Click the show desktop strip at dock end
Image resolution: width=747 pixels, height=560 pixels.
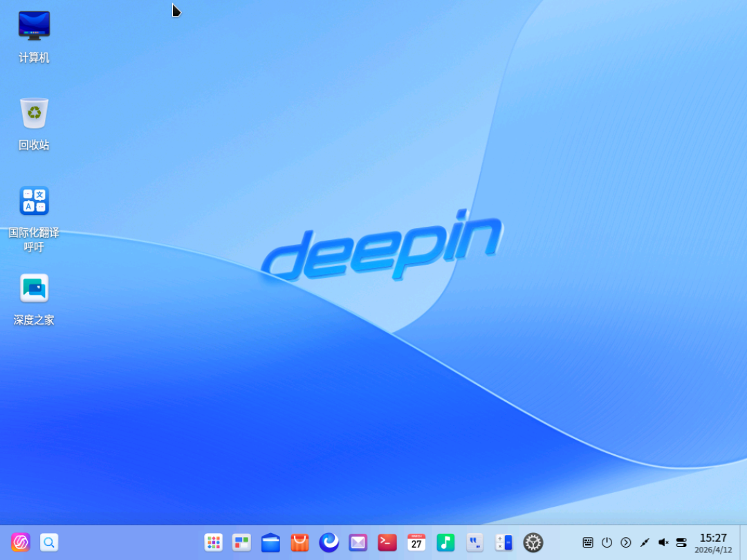pyautogui.click(x=743, y=543)
